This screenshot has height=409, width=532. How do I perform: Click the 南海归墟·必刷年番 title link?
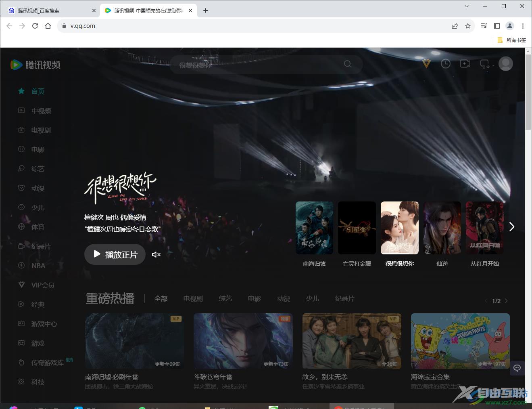112,377
